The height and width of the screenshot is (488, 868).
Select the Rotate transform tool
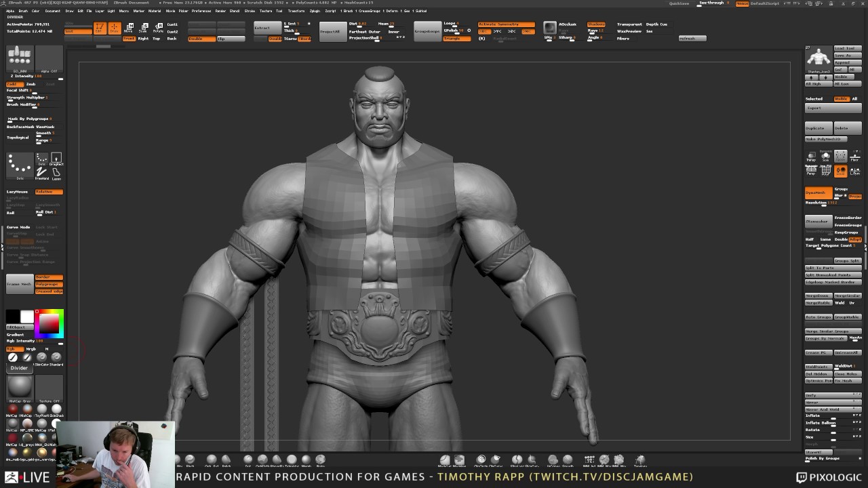pyautogui.click(x=158, y=28)
